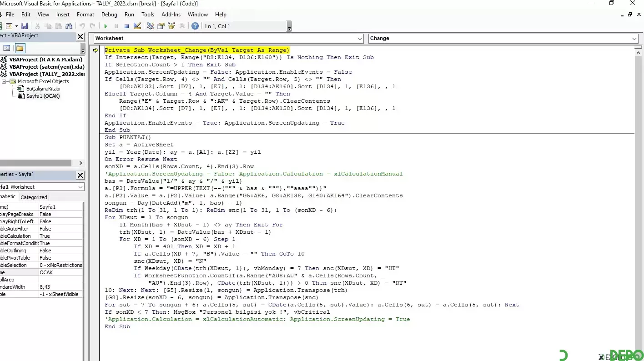The width and height of the screenshot is (644, 361).
Task: Click the Copy toolbar icon
Action: [x=48, y=26]
